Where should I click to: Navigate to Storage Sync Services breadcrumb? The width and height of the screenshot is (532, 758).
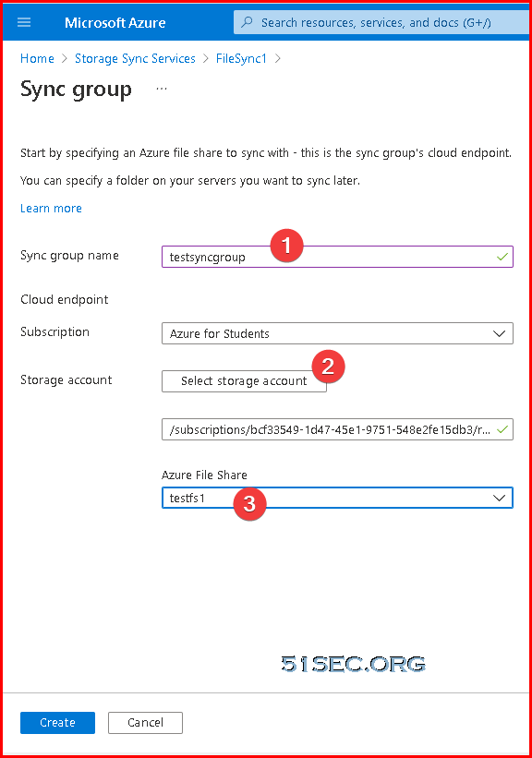[x=135, y=58]
